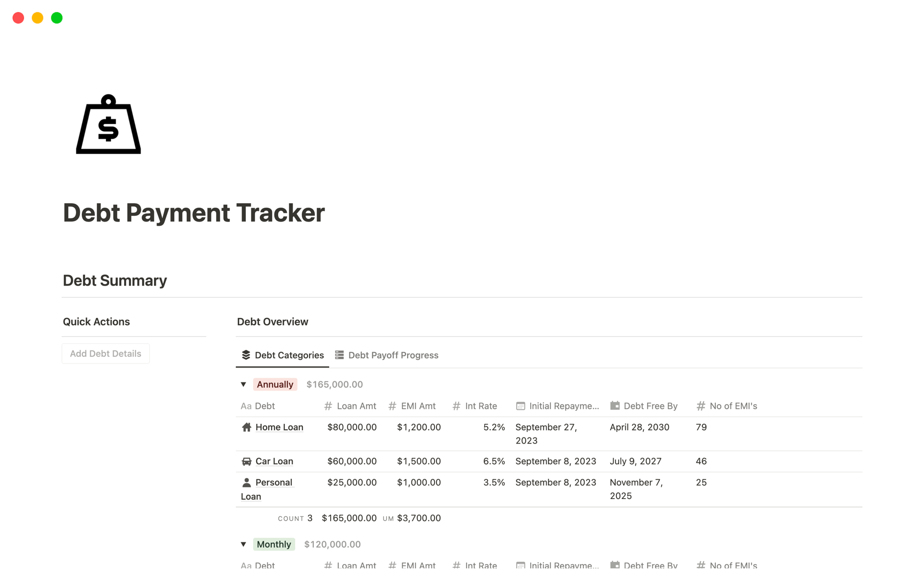Collapse the Annually group triangle
This screenshot has height=578, width=924.
(x=244, y=384)
